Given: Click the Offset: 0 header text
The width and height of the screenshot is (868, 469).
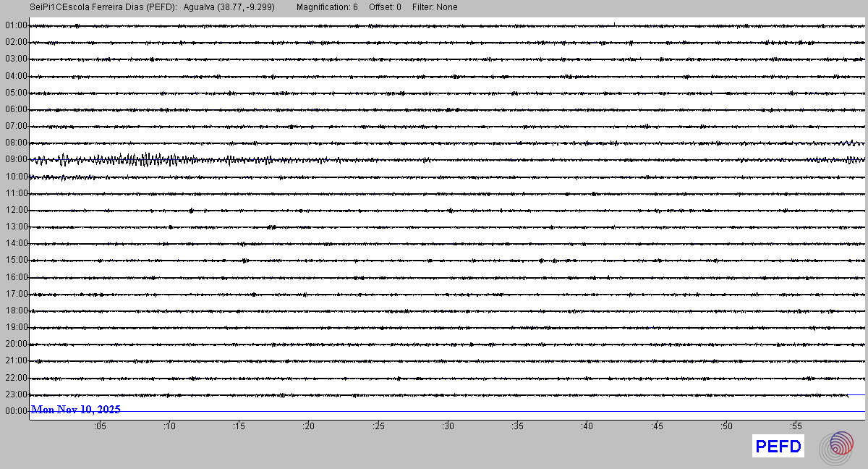Looking at the screenshot, I should click(x=385, y=7).
